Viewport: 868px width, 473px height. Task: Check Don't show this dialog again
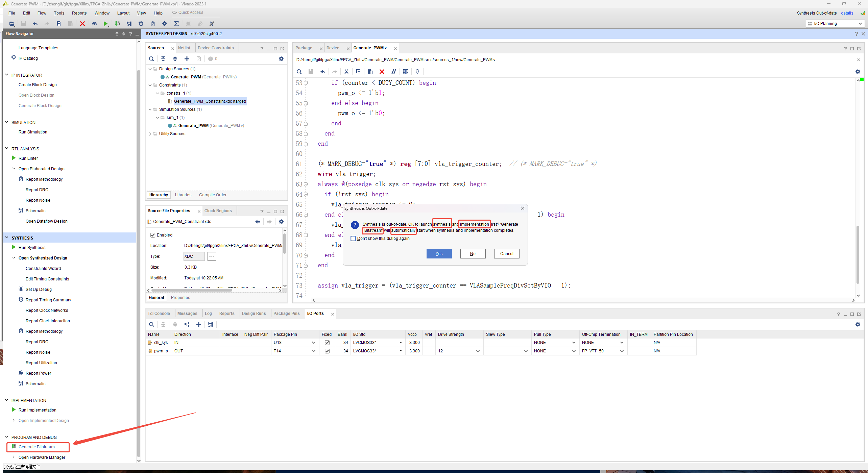353,239
